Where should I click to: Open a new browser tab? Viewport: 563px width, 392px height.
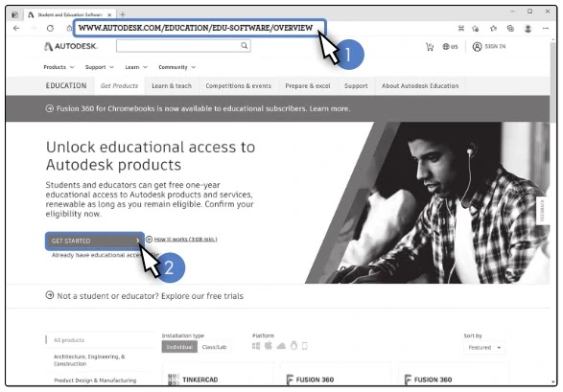[123, 14]
